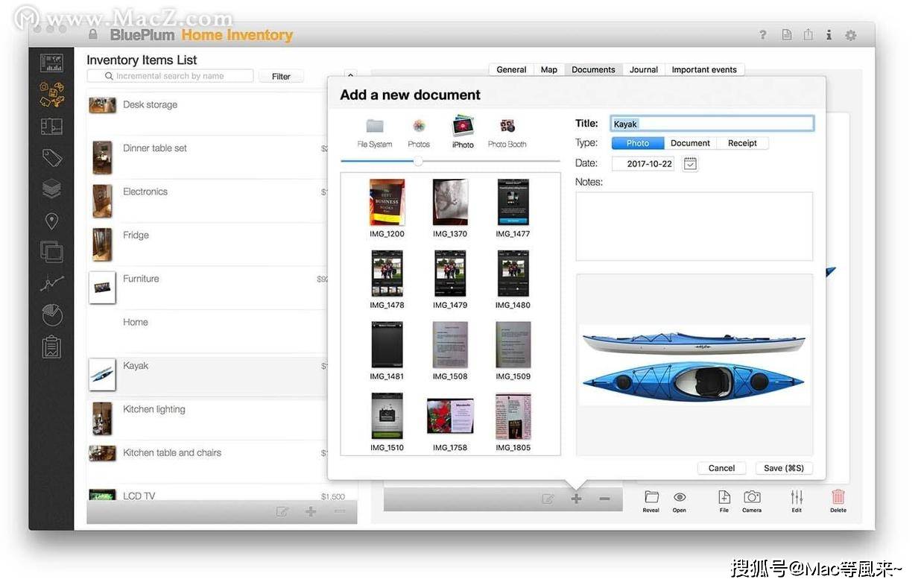Click the share export icon in title bar
Viewport: 924px width, 588px height.
[808, 35]
